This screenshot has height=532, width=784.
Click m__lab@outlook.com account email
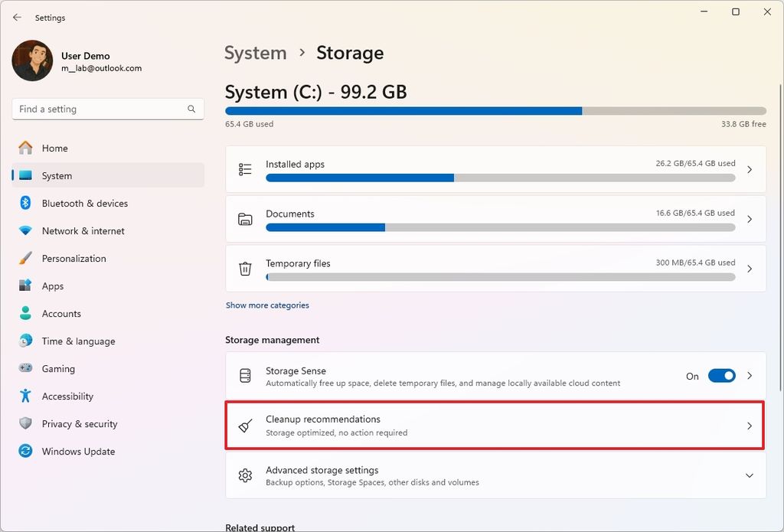click(102, 68)
